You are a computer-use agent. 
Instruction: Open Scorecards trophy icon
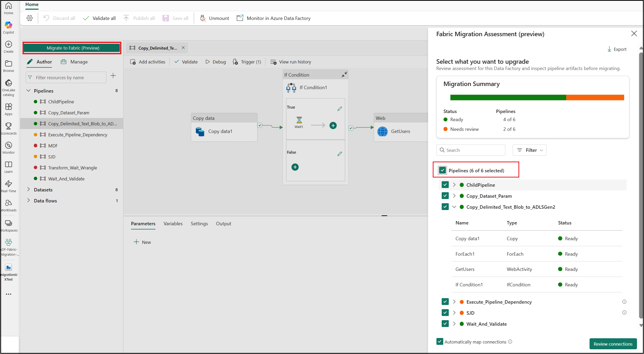coord(8,126)
